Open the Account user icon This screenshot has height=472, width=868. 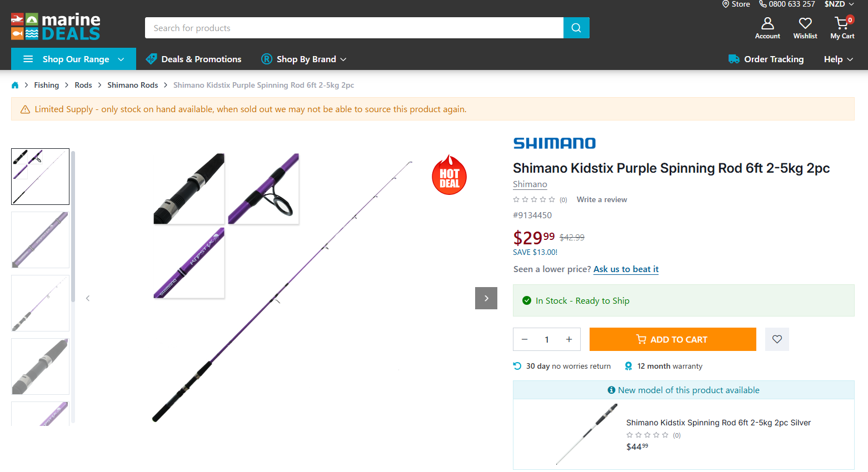point(767,23)
